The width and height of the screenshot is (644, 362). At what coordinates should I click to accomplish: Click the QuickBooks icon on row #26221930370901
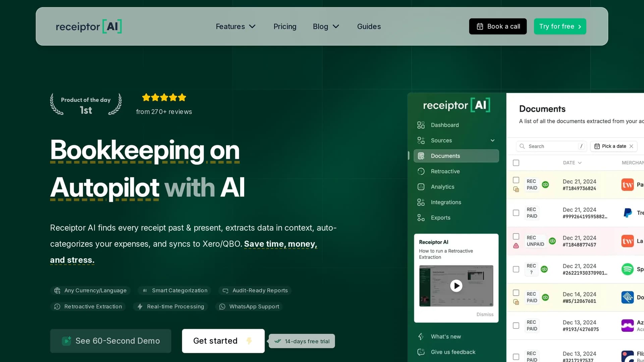pos(544,269)
